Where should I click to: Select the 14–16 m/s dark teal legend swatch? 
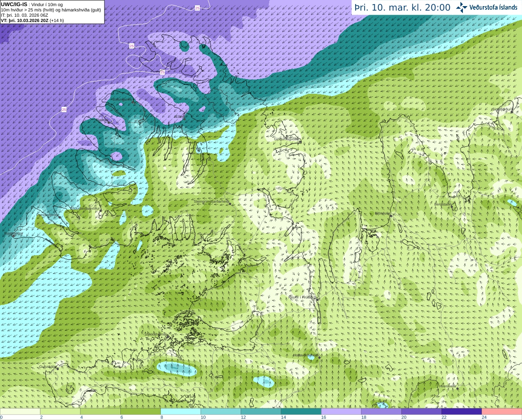click(301, 411)
